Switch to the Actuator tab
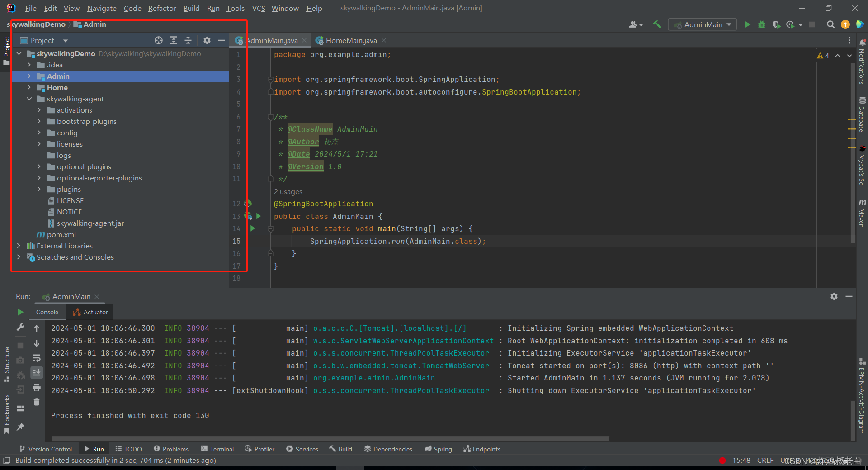The image size is (868, 470). [x=91, y=312]
